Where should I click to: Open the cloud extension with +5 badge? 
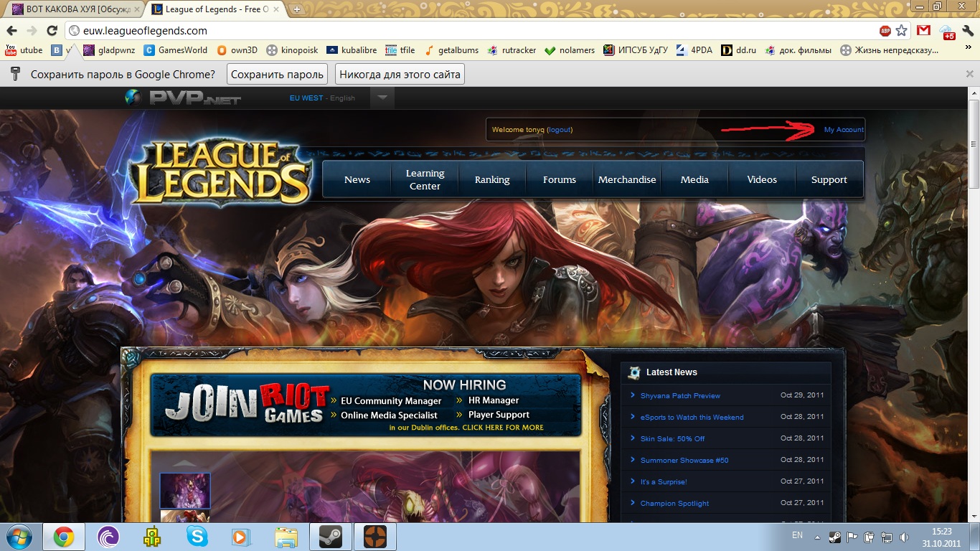947,32
